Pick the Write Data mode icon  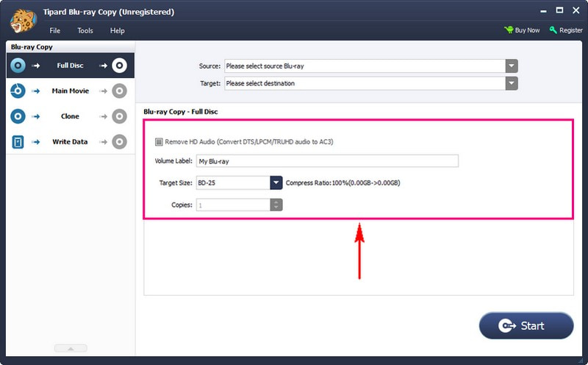tap(18, 142)
